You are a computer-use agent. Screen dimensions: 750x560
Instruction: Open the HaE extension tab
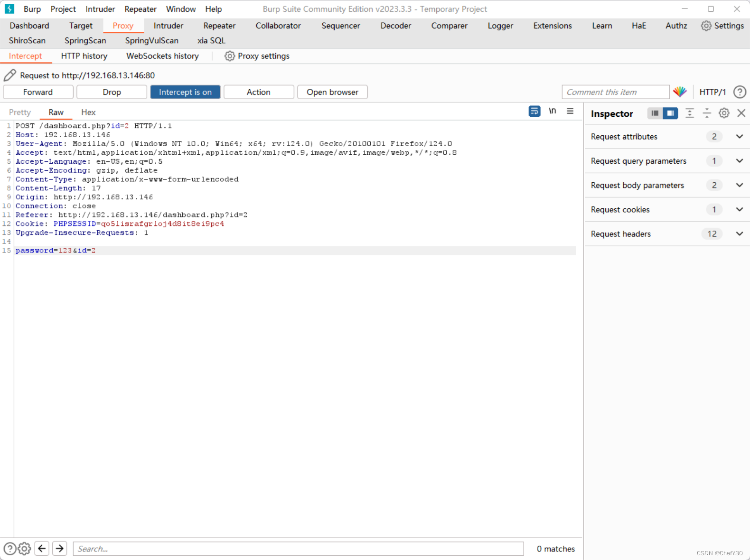pos(639,26)
